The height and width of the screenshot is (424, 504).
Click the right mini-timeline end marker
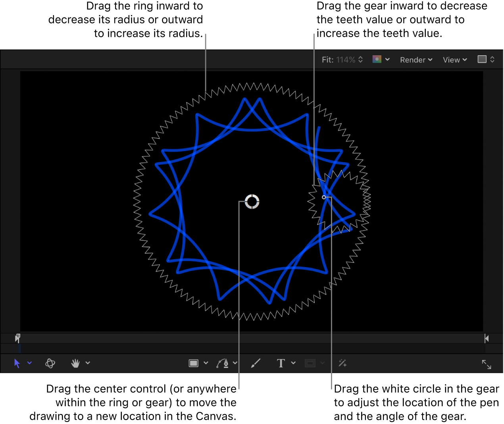(x=486, y=338)
